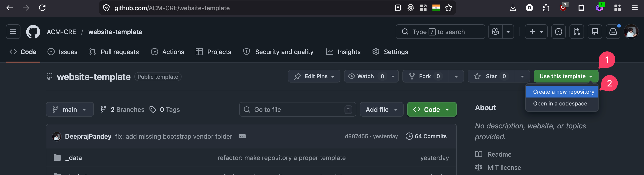The image size is (644, 175).
Task: Open the browser hamburger application menu
Action: 635,8
